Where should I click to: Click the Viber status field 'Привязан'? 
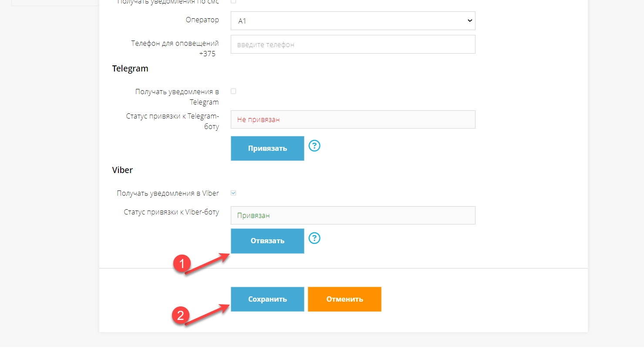pos(353,215)
